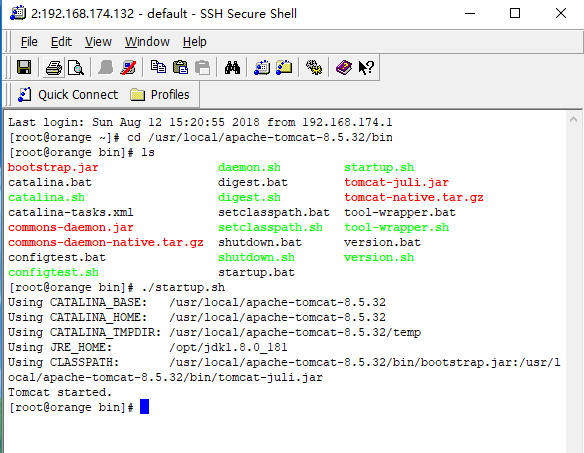The image size is (584, 453).
Task: Click the digest.sh entry
Action: 249,197
